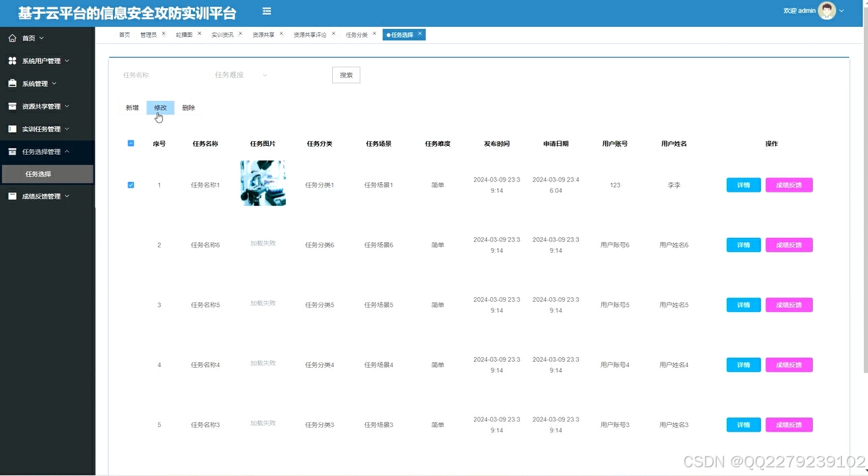The width and height of the screenshot is (868, 476).
Task: Switch to the 资源共享评论 tab
Action: point(311,34)
